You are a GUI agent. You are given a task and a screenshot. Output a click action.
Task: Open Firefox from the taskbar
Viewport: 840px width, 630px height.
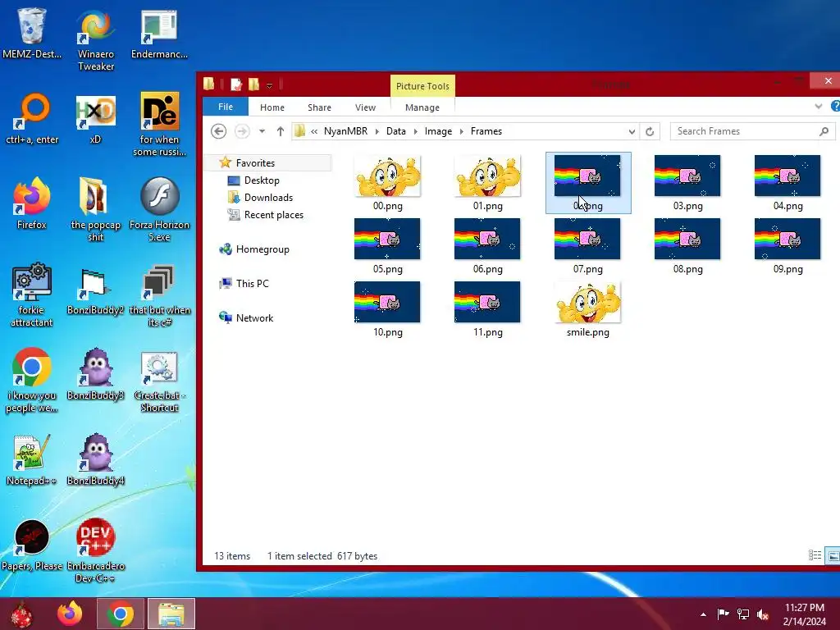(x=71, y=614)
